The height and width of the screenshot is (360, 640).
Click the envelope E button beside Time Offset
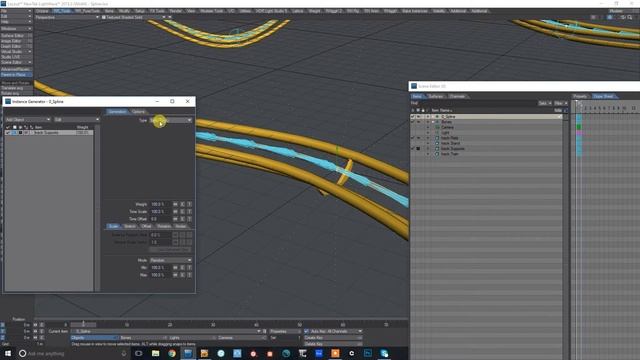point(182,219)
